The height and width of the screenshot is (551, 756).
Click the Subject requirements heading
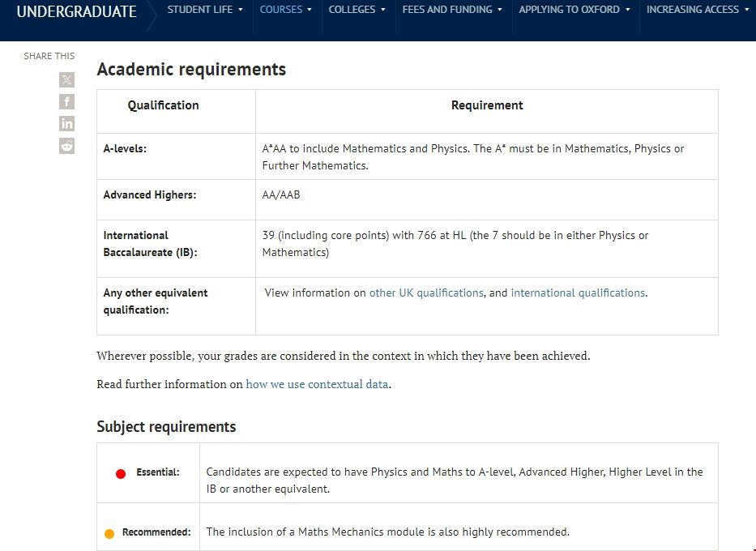pyautogui.click(x=166, y=427)
